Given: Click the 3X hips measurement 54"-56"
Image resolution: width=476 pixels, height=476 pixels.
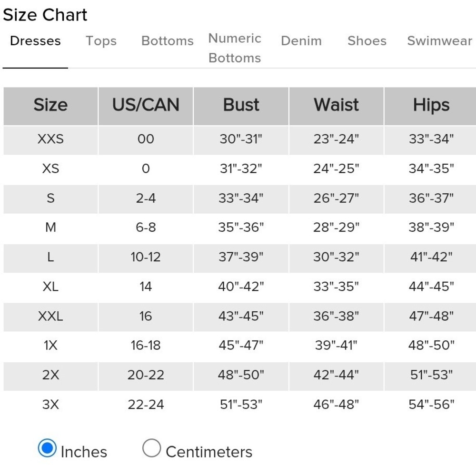Looking at the screenshot, I should click(x=431, y=404).
